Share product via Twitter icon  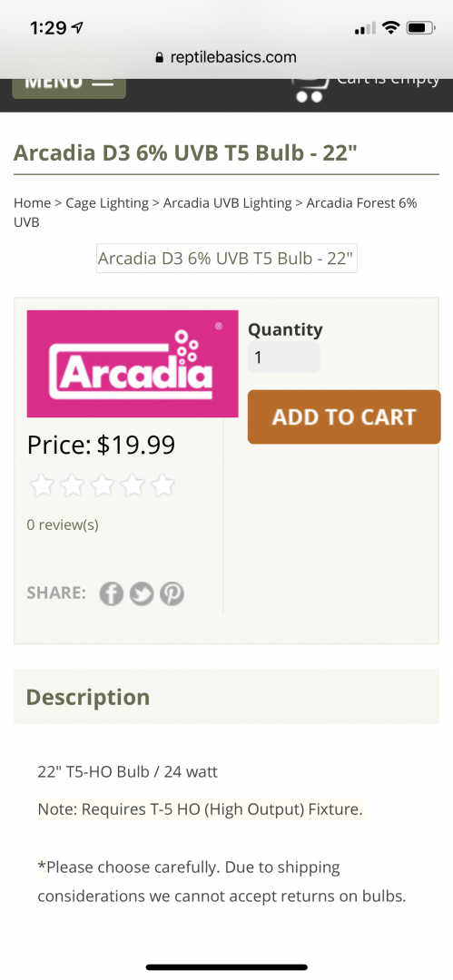[x=142, y=593]
